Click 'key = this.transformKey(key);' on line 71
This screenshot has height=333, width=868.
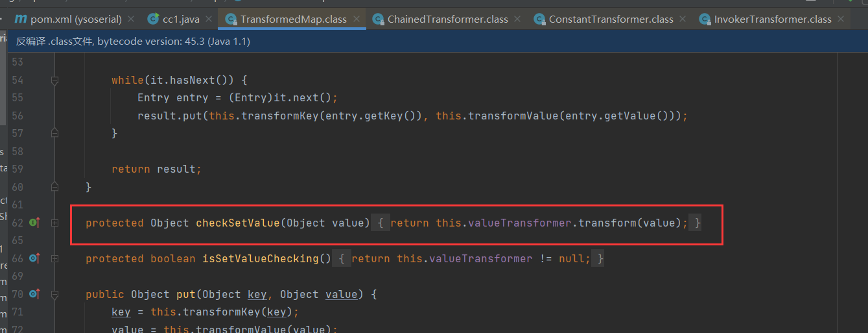205,312
